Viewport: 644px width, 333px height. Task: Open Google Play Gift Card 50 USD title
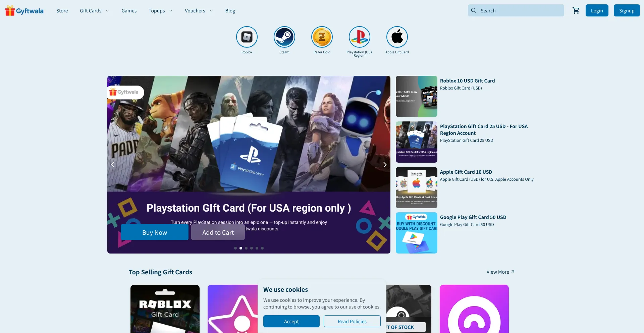(473, 217)
